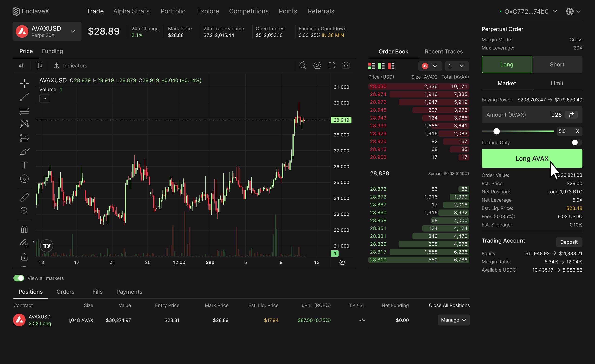Toggle lock all drawing tools

coord(24,257)
